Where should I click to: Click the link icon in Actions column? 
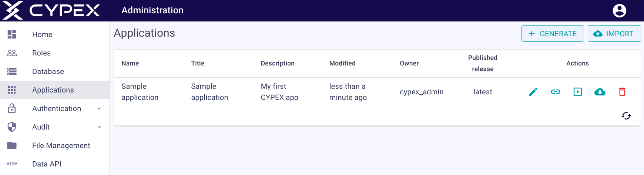click(556, 92)
